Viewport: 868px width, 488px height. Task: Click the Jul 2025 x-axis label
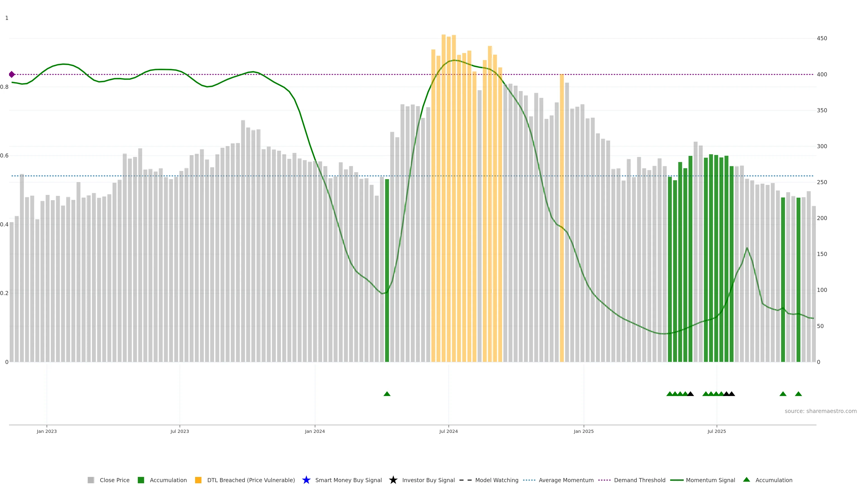click(x=716, y=431)
